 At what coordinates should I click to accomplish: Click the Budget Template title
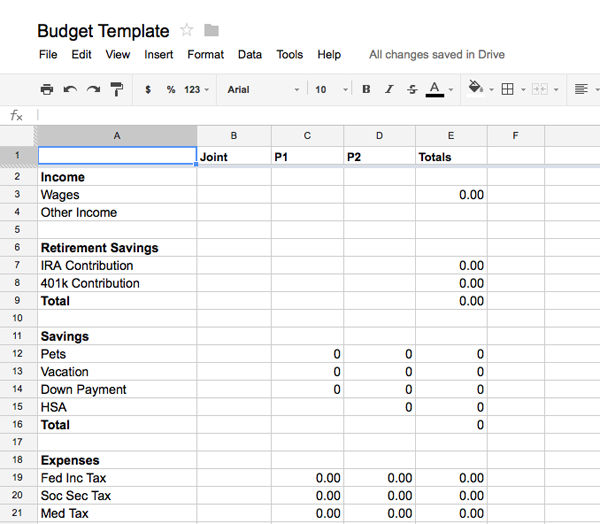point(103,31)
